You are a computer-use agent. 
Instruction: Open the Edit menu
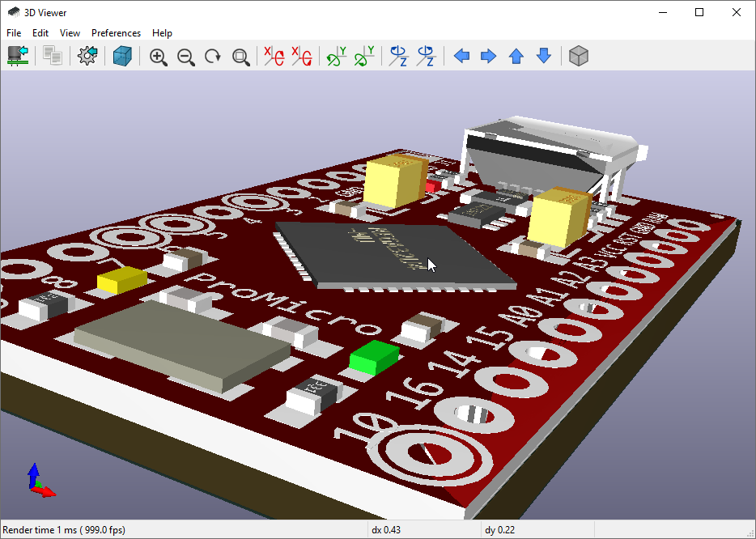pyautogui.click(x=40, y=33)
